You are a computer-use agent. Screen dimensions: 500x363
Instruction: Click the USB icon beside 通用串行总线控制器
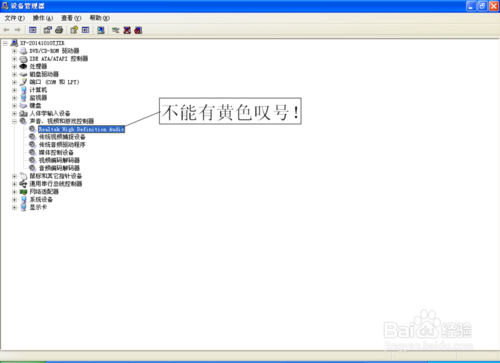(x=23, y=184)
